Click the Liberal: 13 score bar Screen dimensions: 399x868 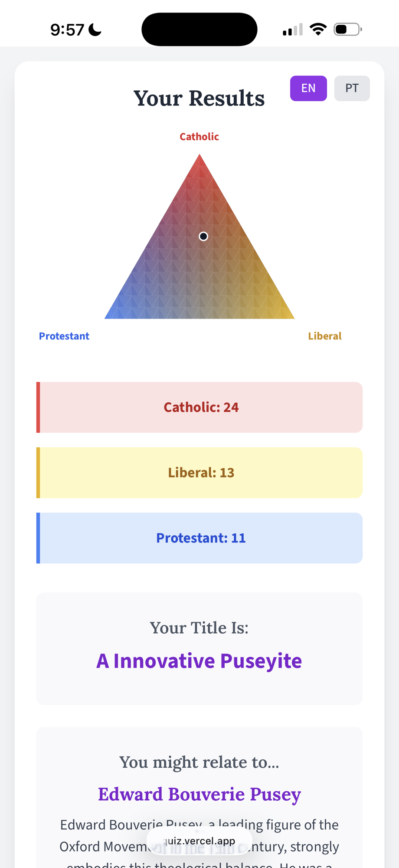[x=199, y=473]
